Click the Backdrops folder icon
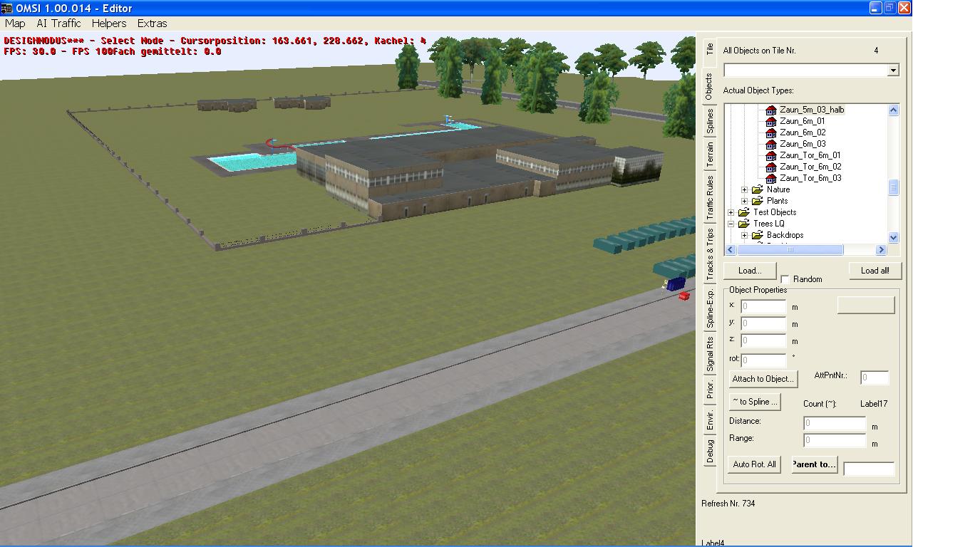The width and height of the screenshot is (980, 547). (758, 236)
